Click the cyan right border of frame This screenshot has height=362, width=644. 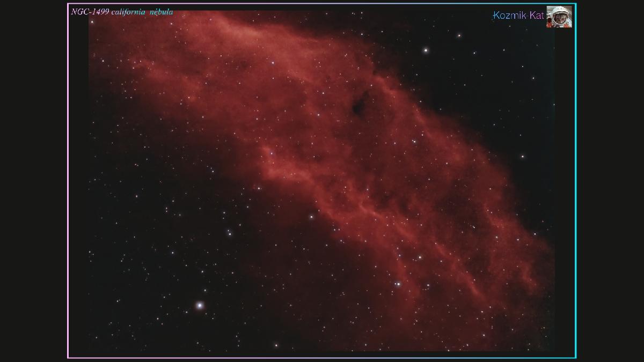coord(575,181)
